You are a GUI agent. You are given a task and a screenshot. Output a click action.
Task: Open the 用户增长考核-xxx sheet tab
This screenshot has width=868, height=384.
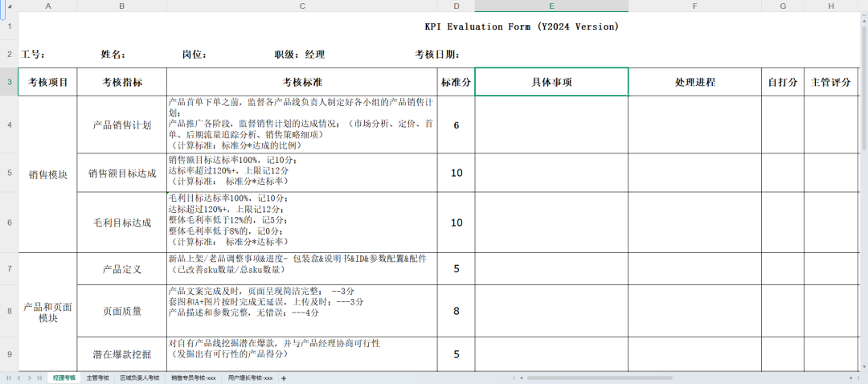(251, 378)
